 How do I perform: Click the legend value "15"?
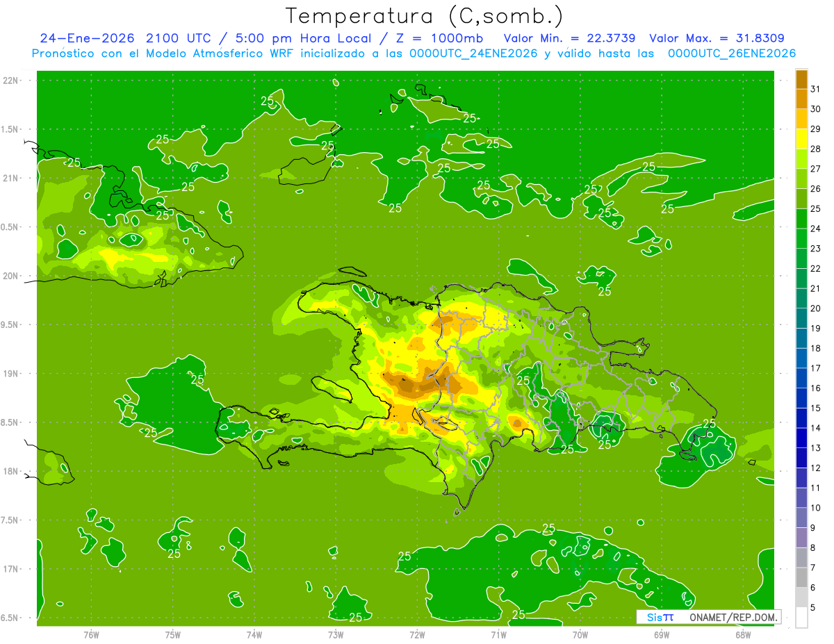click(x=816, y=408)
